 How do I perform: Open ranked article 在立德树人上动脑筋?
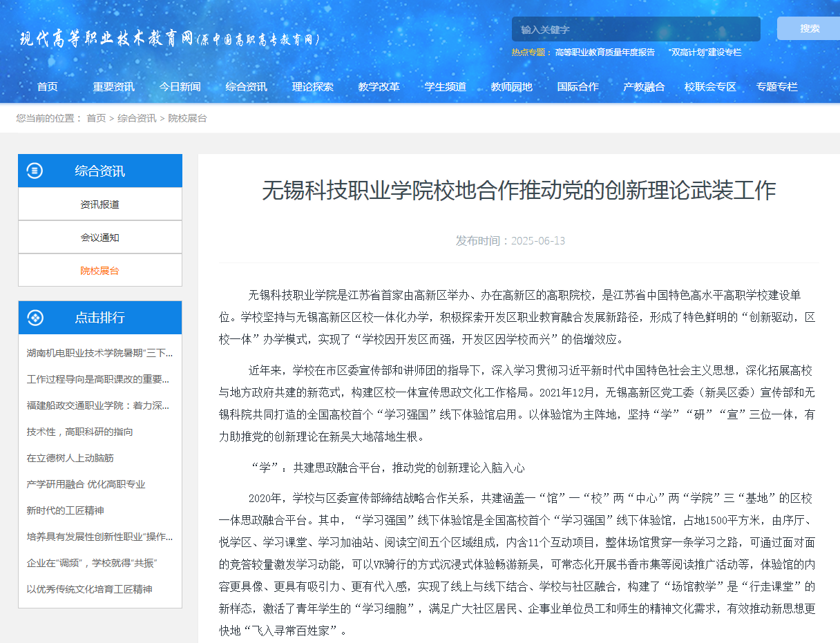tap(70, 458)
